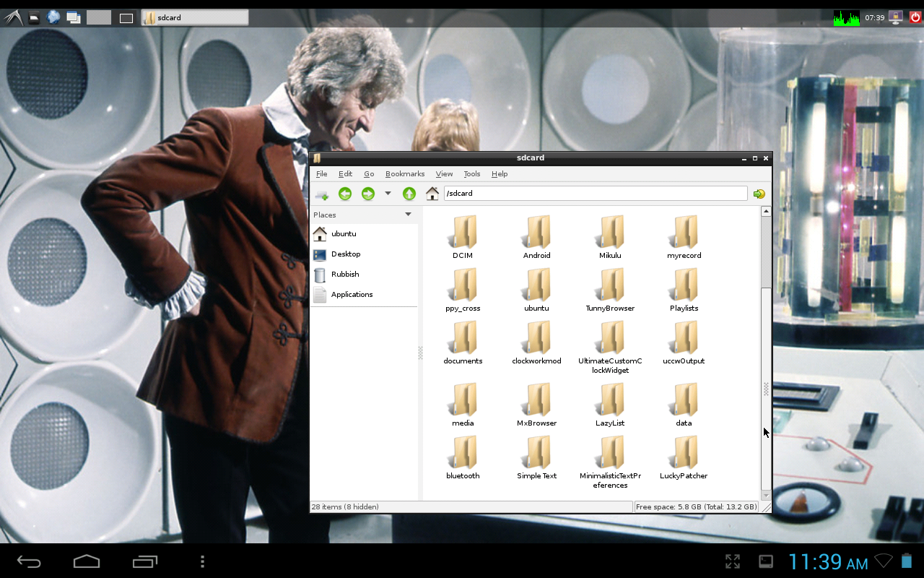
Task: Go to the home folder icon
Action: (x=432, y=194)
